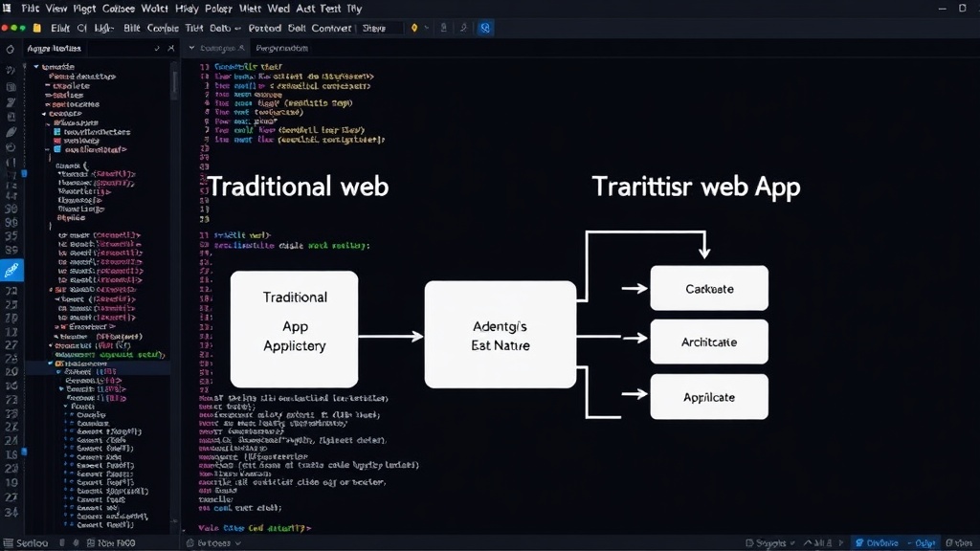Click the circular refresh sidebar icon
Screen dimensions: 980x551
[11, 147]
